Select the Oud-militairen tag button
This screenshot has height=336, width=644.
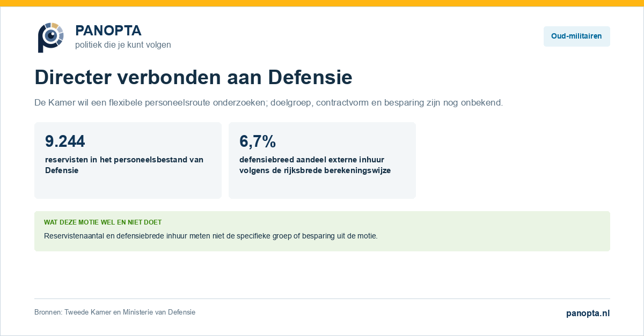pyautogui.click(x=576, y=36)
